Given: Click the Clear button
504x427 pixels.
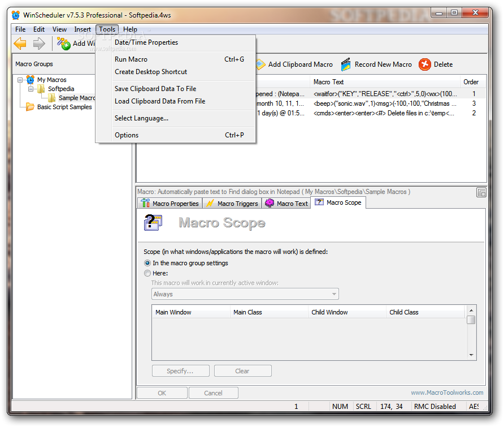Looking at the screenshot, I should tap(243, 370).
